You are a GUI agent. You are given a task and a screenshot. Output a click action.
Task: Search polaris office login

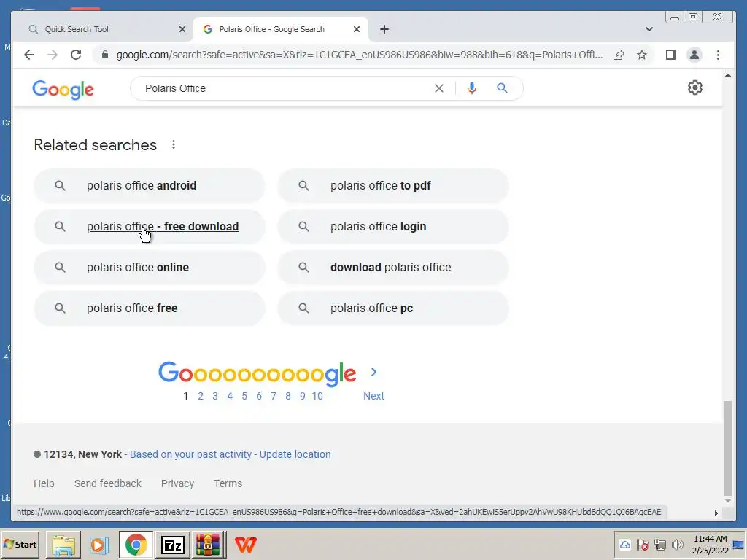393,227
